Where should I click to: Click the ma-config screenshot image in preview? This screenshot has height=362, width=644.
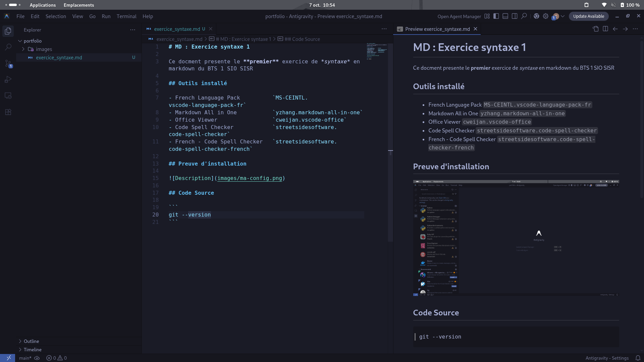pyautogui.click(x=516, y=238)
